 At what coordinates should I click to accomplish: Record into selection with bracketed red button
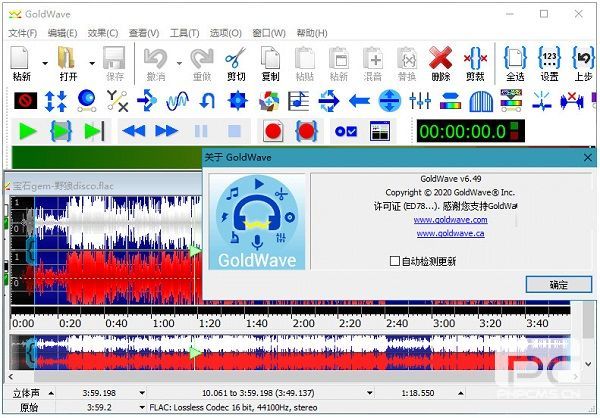(306, 131)
